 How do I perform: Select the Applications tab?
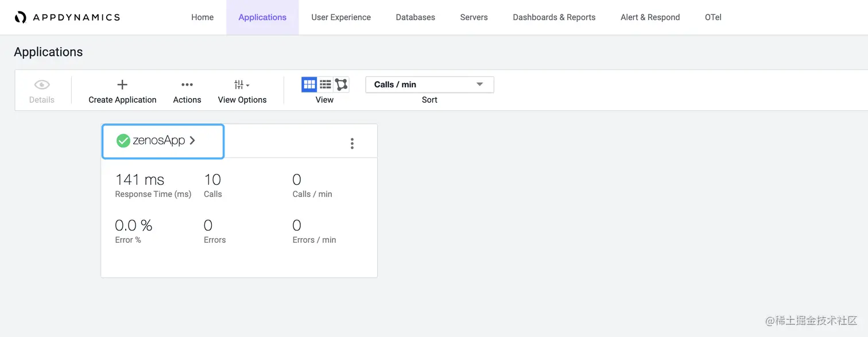pyautogui.click(x=262, y=17)
